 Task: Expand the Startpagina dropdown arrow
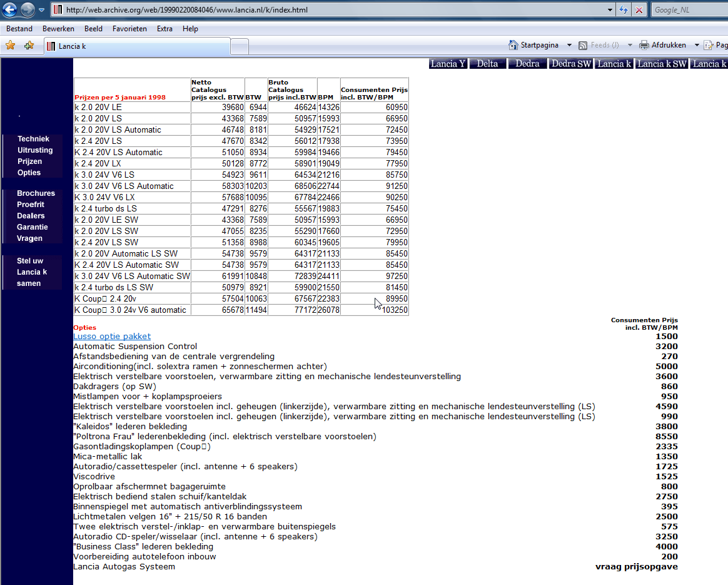pos(569,45)
